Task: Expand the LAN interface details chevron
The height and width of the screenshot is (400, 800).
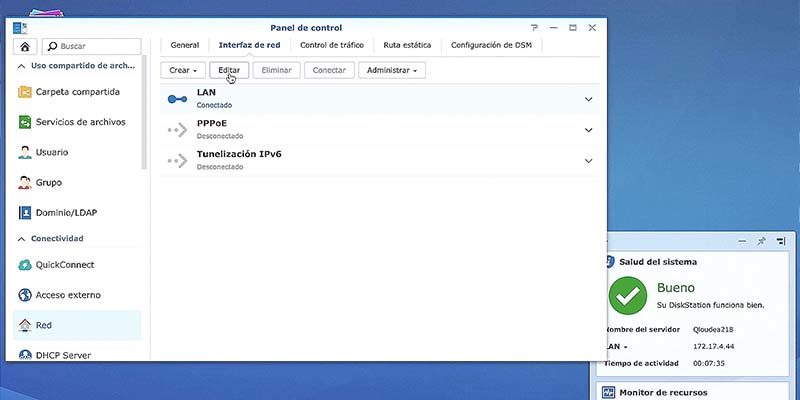Action: click(x=588, y=99)
